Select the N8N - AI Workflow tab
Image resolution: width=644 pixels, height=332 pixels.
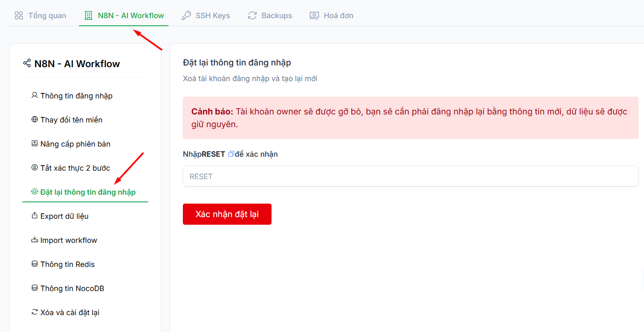click(124, 16)
